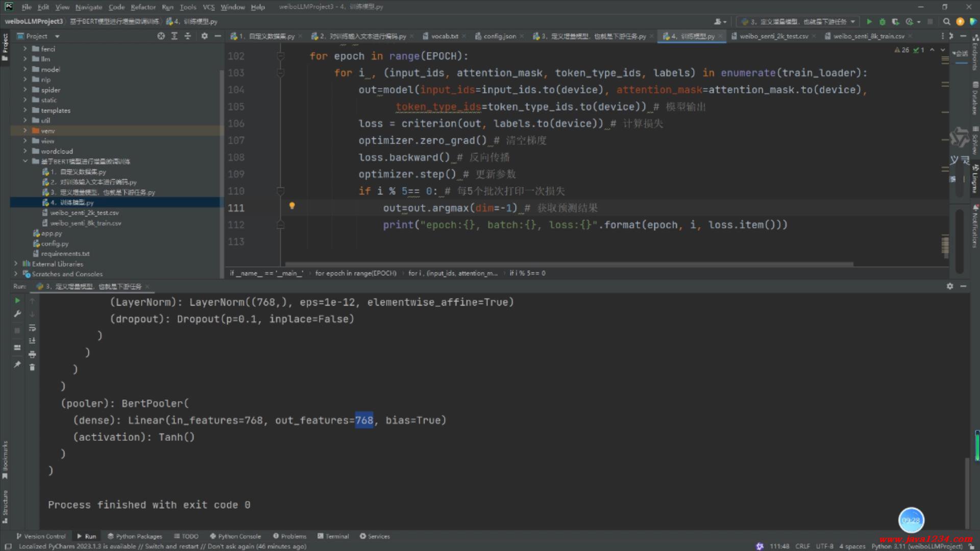Image resolution: width=980 pixels, height=551 pixels.
Task: Expand External Libraries node
Action: pyautogui.click(x=16, y=264)
